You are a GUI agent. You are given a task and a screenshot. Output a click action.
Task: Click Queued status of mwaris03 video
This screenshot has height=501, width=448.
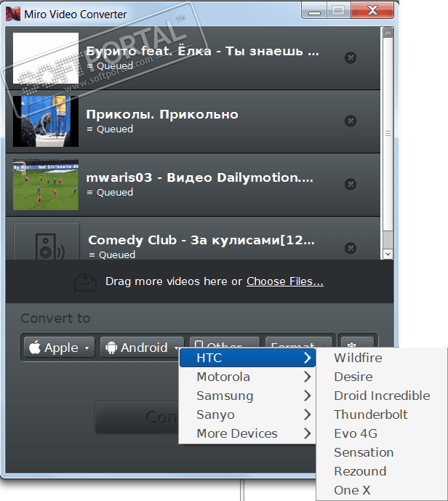(115, 193)
